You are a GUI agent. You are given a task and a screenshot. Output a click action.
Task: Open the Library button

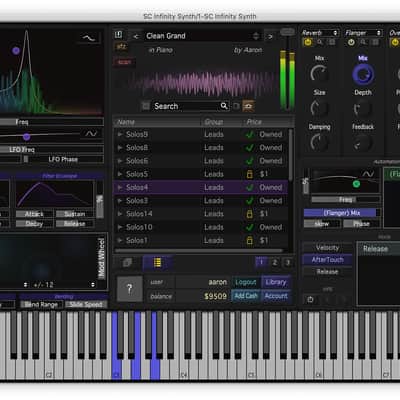pos(276,282)
